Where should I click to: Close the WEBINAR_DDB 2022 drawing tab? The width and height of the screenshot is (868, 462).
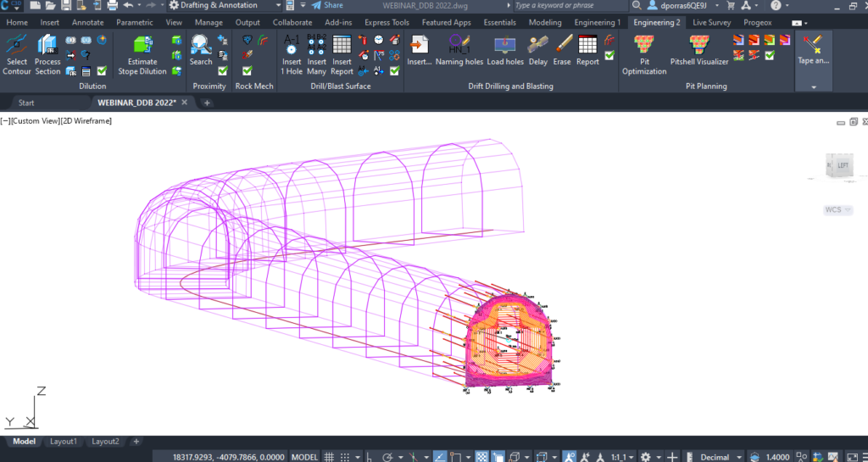pyautogui.click(x=184, y=103)
